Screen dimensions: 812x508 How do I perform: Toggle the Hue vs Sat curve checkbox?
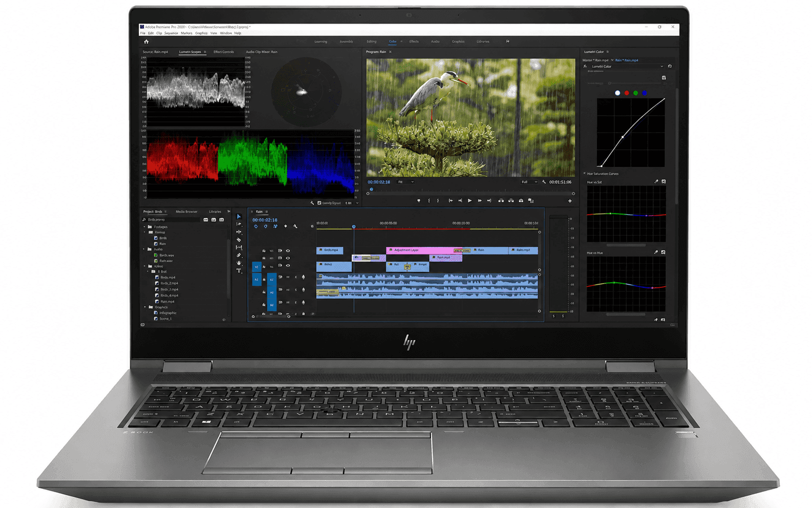coord(664,182)
